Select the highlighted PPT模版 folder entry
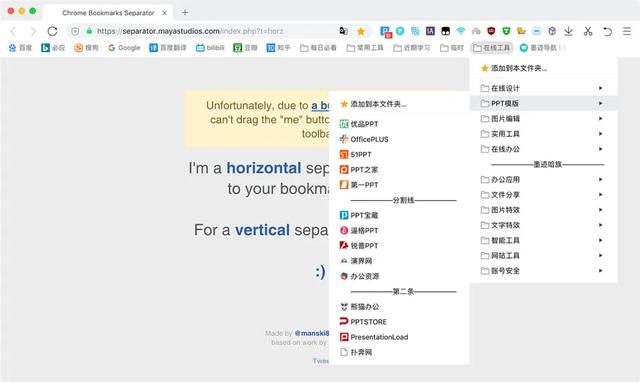Screen dimensions: 640x383 click(543, 104)
